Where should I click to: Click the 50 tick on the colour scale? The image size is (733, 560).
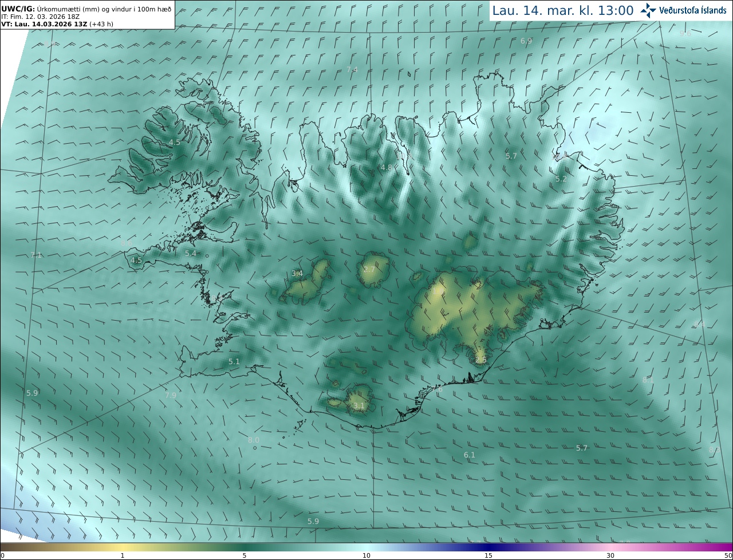(728, 555)
